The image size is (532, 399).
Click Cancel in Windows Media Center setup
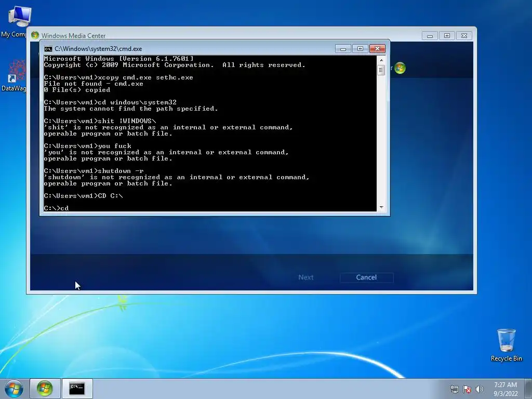point(366,277)
